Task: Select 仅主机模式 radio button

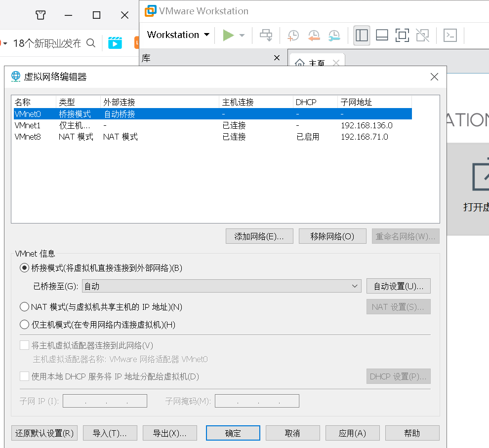Action: (24, 325)
